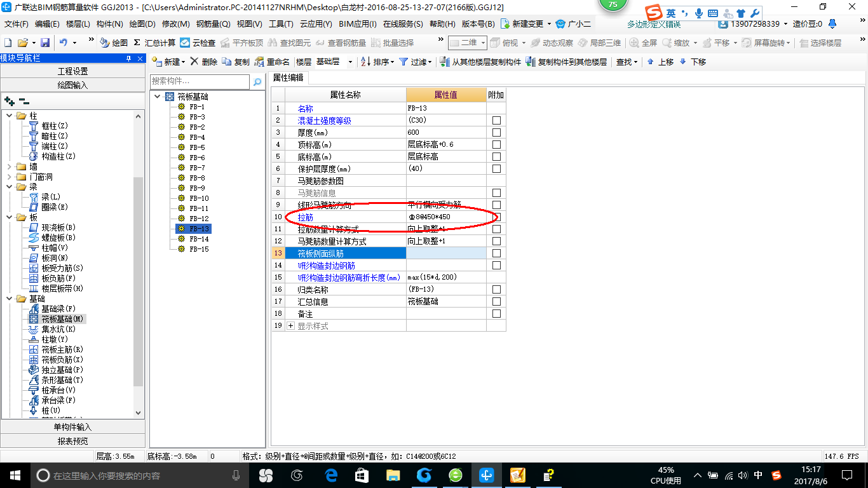Click the 全屏 fullscreen tool
This screenshot has width=868, height=488.
643,43
